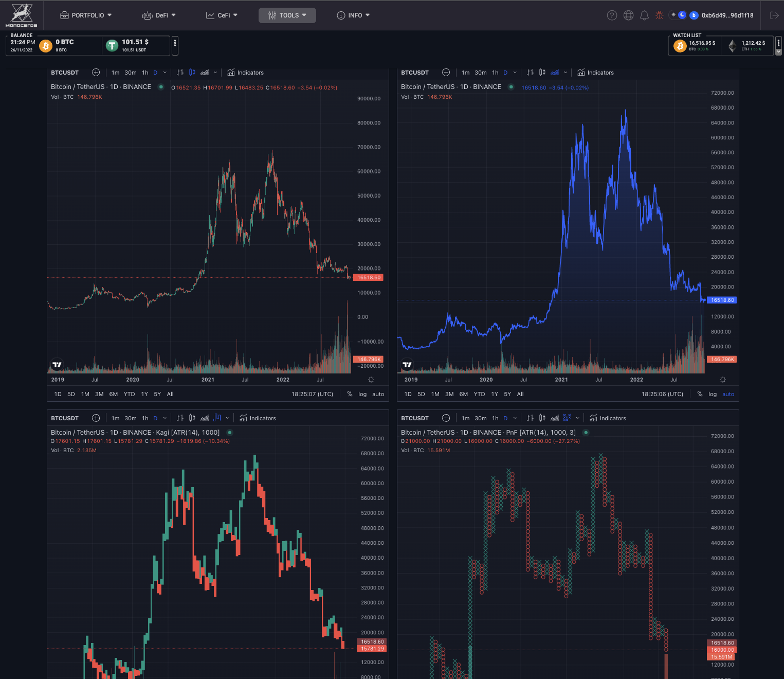
Task: Expand chart type dropdown in top-left chart
Action: coord(215,73)
